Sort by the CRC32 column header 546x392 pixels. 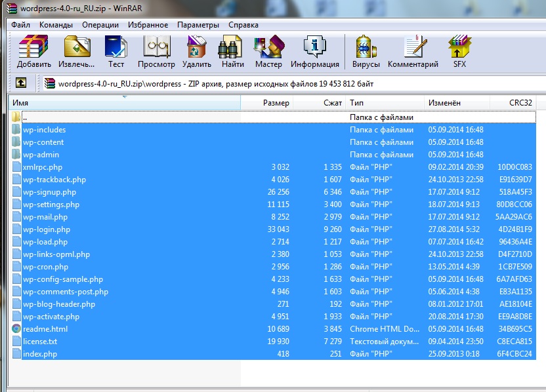pos(513,103)
